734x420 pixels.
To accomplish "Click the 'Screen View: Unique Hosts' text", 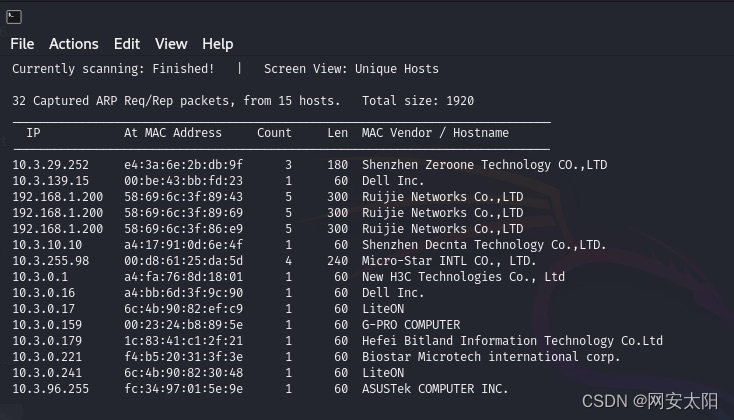I will 351,69.
